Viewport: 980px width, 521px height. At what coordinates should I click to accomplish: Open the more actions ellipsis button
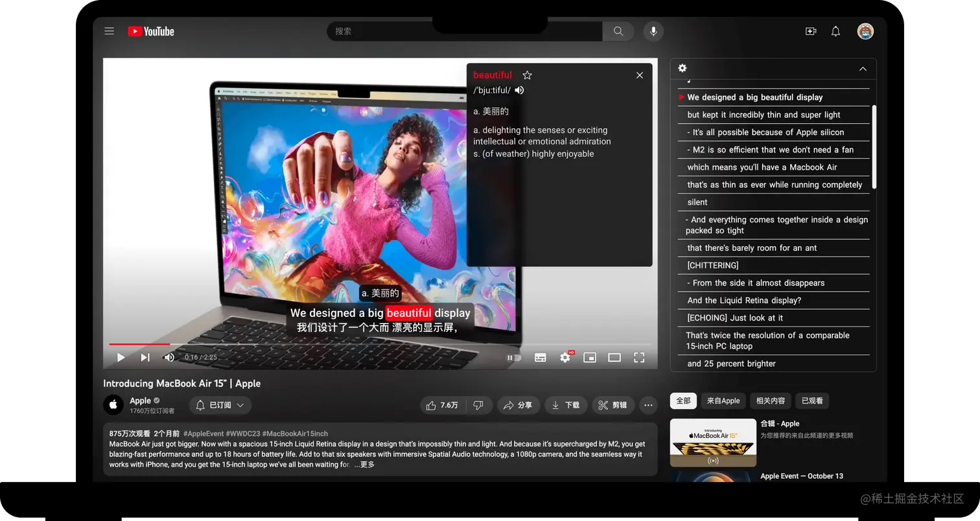pyautogui.click(x=648, y=405)
